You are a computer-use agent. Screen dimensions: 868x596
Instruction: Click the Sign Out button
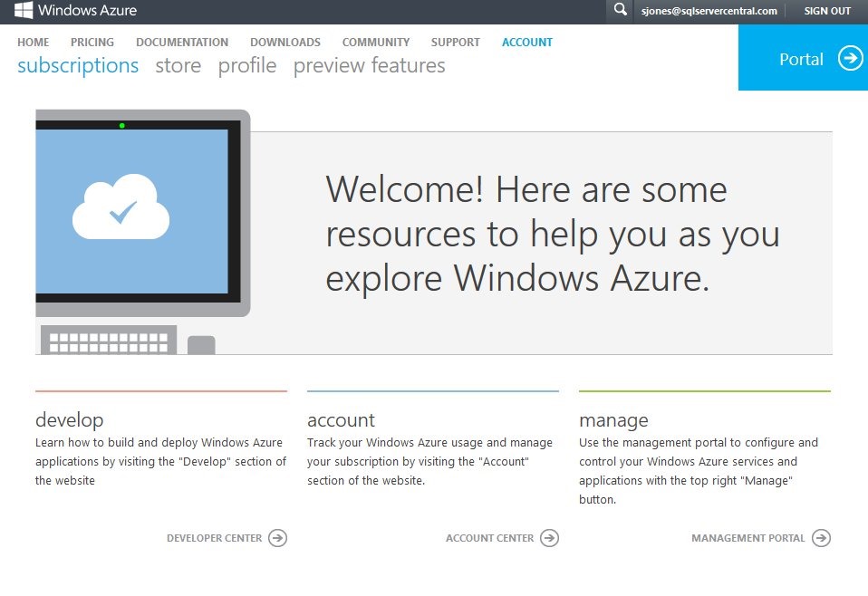coord(827,11)
